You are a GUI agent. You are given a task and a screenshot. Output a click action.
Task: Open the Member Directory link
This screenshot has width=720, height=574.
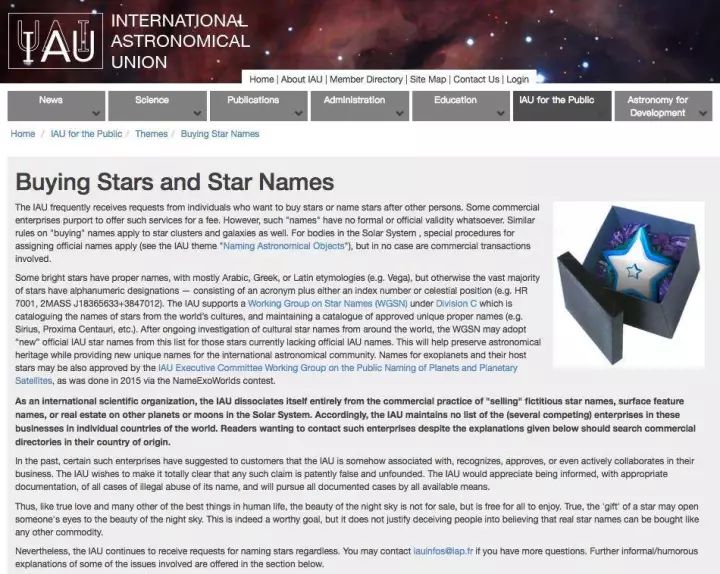click(366, 79)
